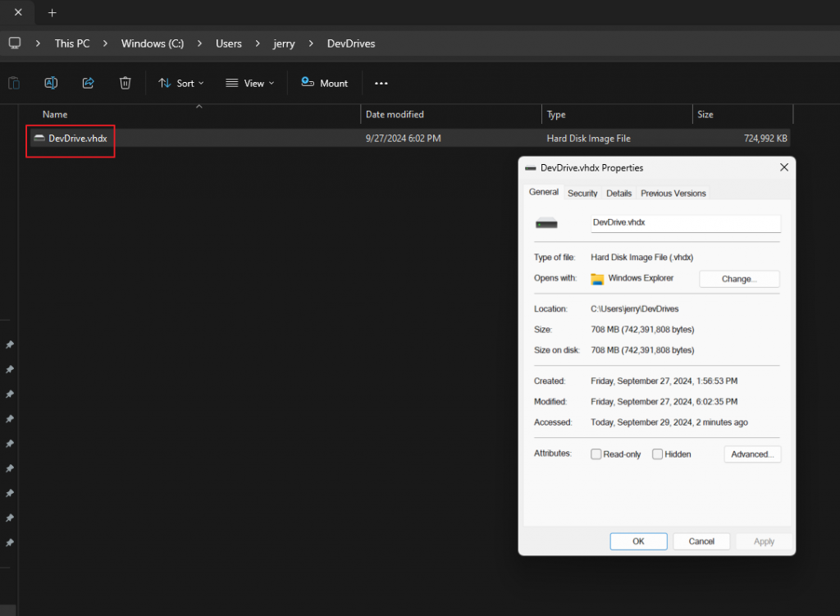Expand chevron before This PC breadcrumb
This screenshot has height=616, width=840.
click(x=38, y=43)
